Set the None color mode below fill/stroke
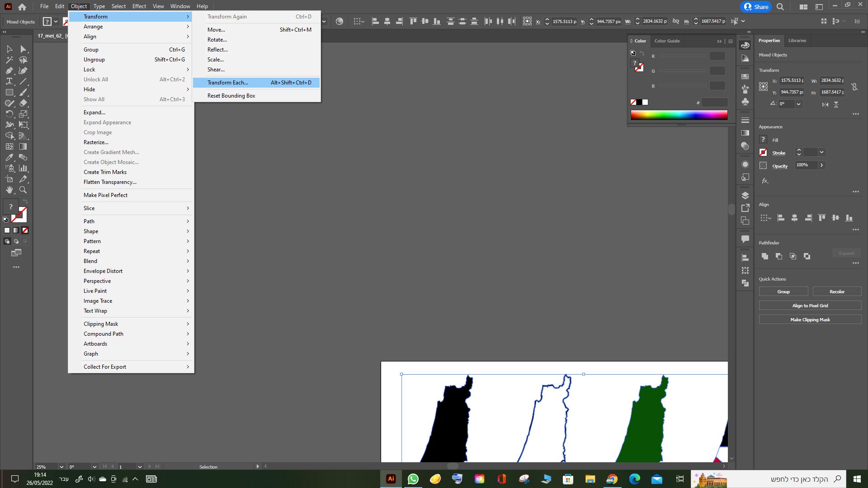868x488 pixels. pyautogui.click(x=25, y=230)
